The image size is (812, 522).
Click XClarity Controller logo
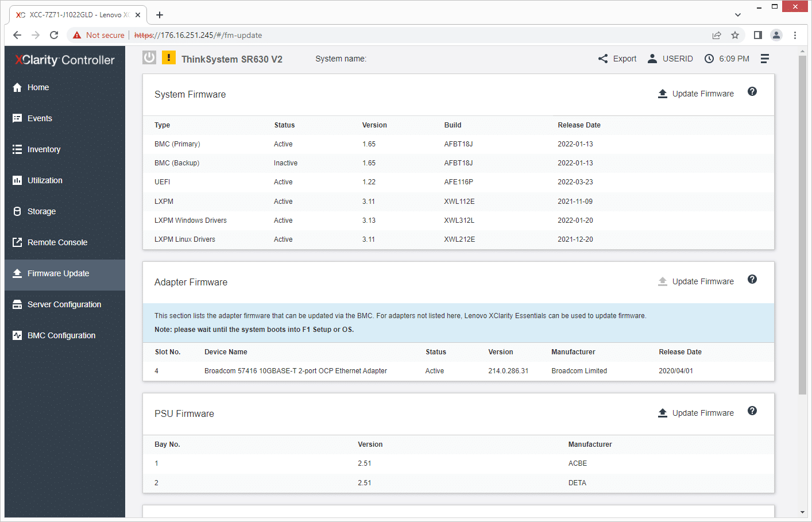(65, 60)
